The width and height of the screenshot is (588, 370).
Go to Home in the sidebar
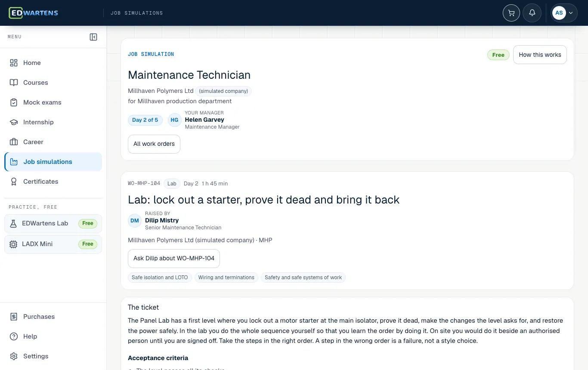click(53, 63)
